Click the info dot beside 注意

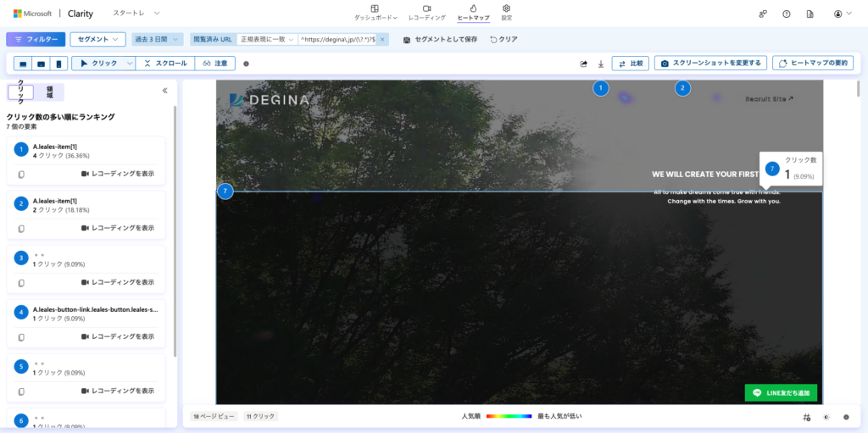click(246, 64)
